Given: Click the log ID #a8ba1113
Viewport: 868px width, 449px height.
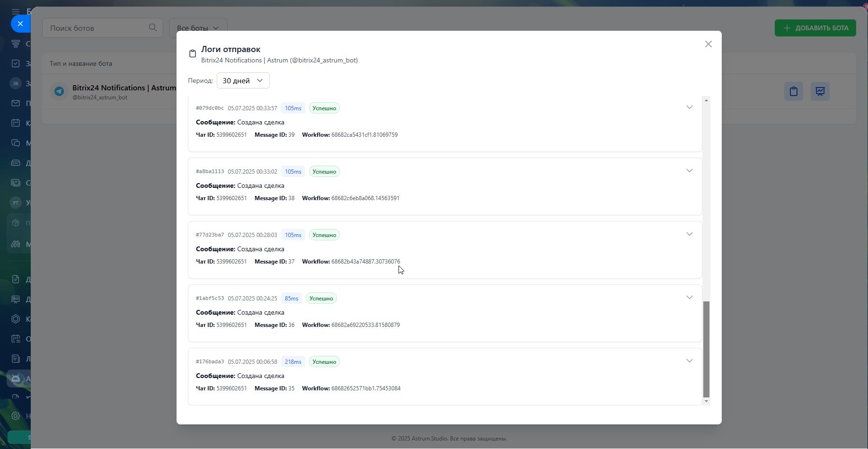Looking at the screenshot, I should (x=210, y=172).
